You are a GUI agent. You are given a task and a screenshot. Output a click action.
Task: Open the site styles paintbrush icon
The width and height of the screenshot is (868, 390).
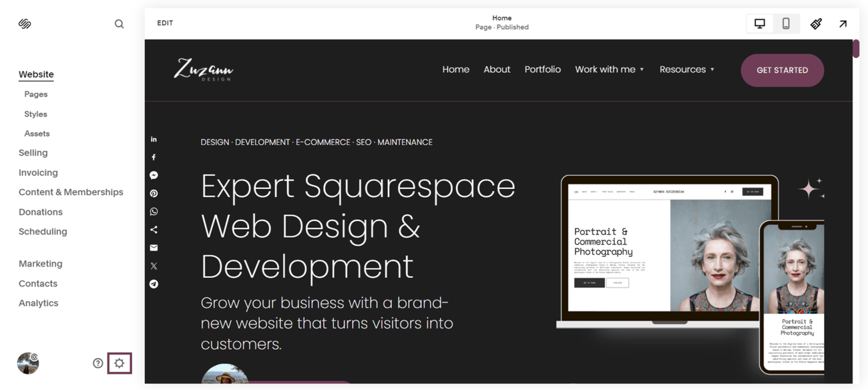pyautogui.click(x=816, y=24)
